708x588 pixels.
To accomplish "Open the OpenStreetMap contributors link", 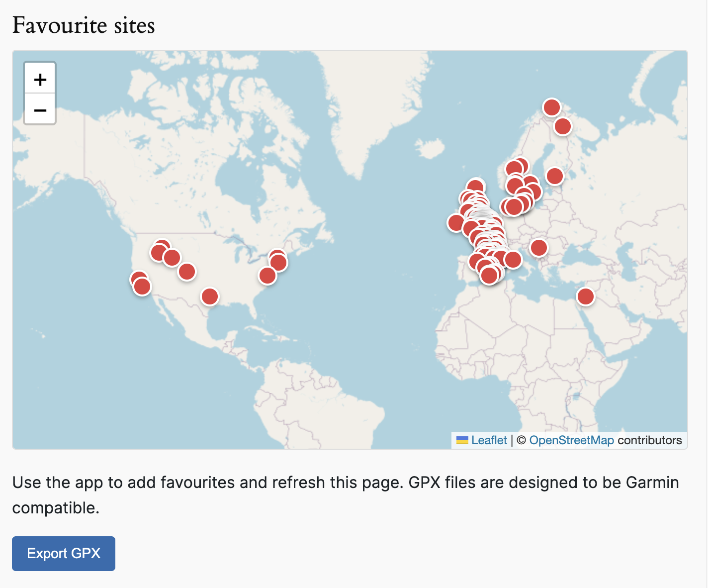I will click(x=572, y=440).
